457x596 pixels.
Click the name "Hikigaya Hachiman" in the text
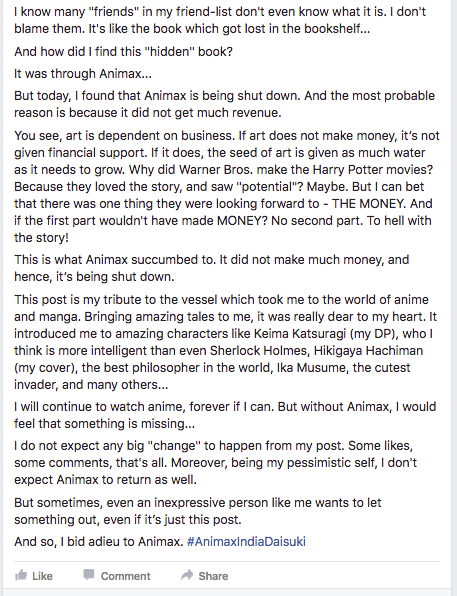[x=368, y=350]
